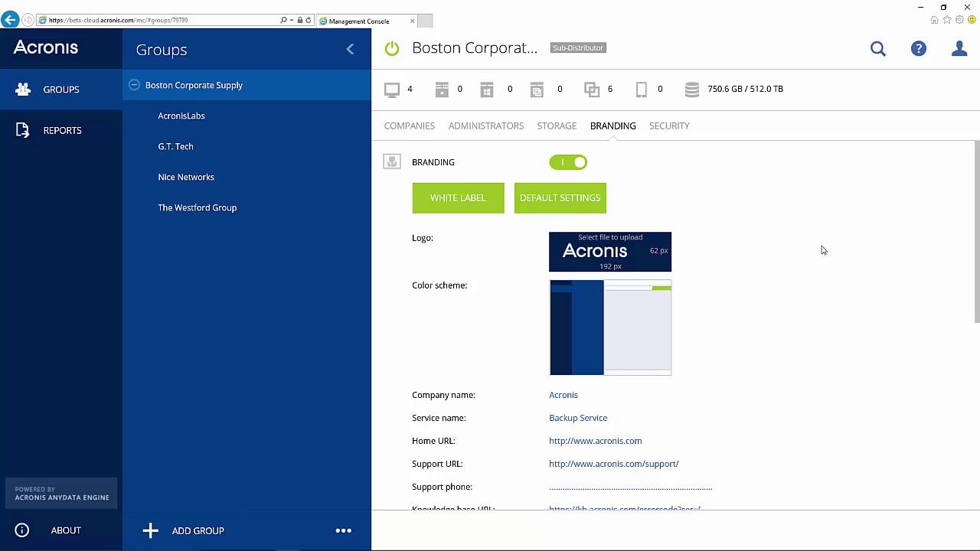This screenshot has width=980, height=551.
Task: Select Boston Corporate Supply group
Action: point(247,85)
